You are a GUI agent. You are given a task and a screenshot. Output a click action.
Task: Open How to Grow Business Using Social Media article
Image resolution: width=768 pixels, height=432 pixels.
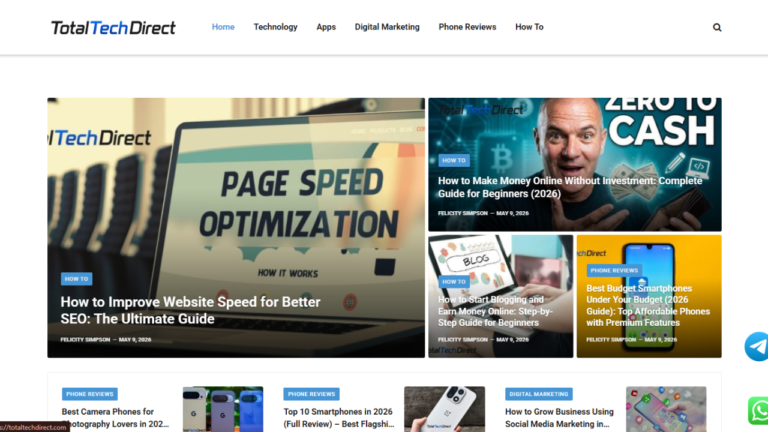pyautogui.click(x=559, y=418)
